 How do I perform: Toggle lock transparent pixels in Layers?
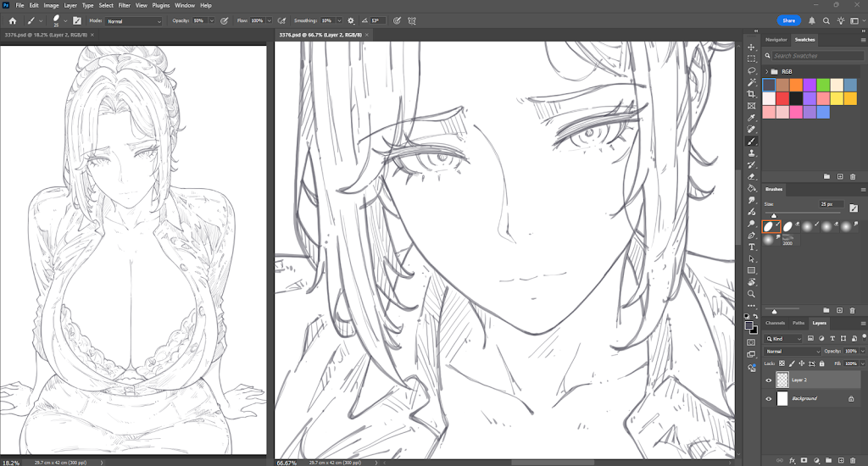click(782, 363)
